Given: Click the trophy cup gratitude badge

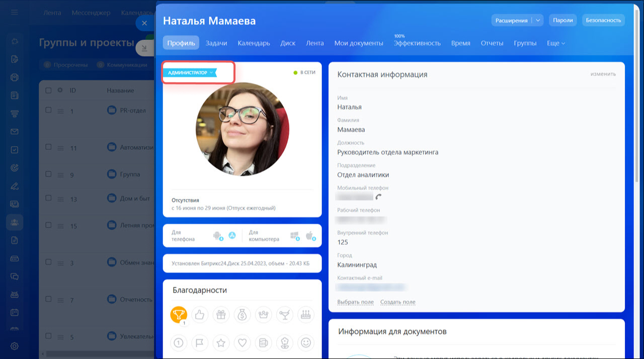Looking at the screenshot, I should (x=179, y=315).
